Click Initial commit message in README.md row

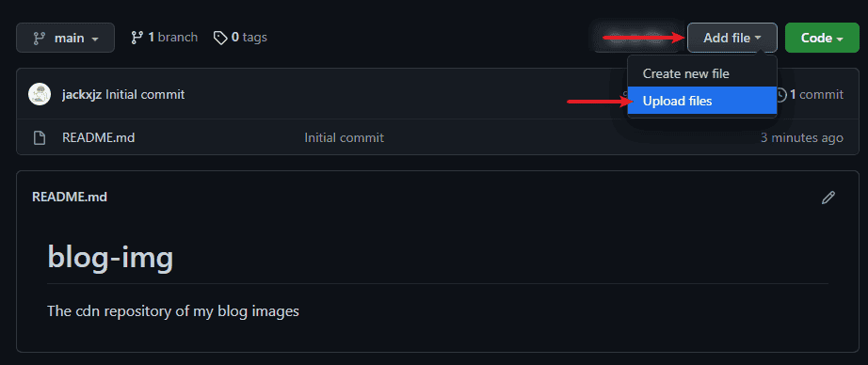click(x=345, y=137)
